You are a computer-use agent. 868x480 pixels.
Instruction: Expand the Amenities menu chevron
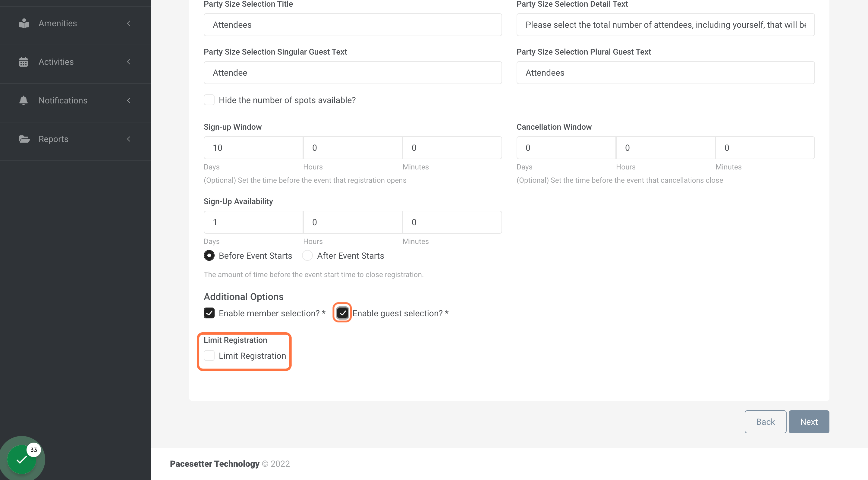pos(128,23)
